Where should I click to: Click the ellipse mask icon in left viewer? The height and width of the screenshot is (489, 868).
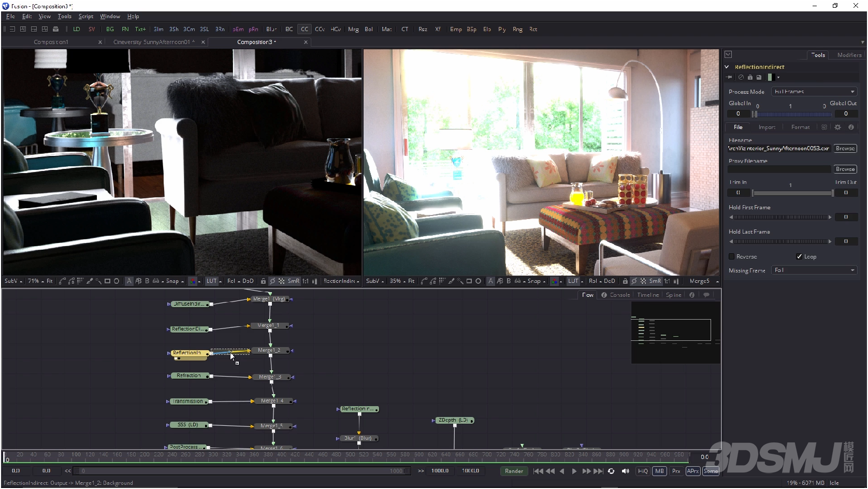(x=117, y=281)
